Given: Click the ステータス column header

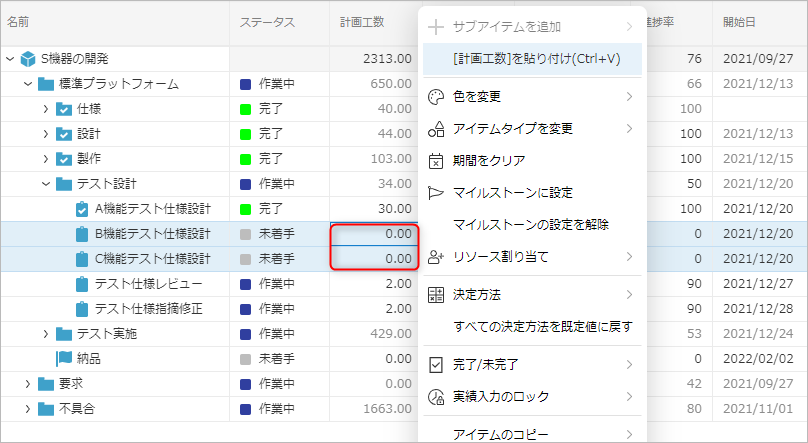Looking at the screenshot, I should 267,21.
